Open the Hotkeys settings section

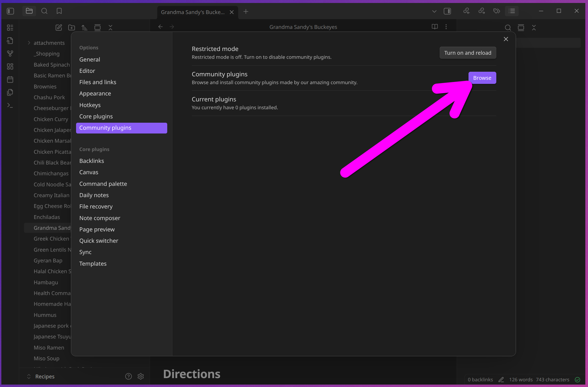tap(90, 105)
